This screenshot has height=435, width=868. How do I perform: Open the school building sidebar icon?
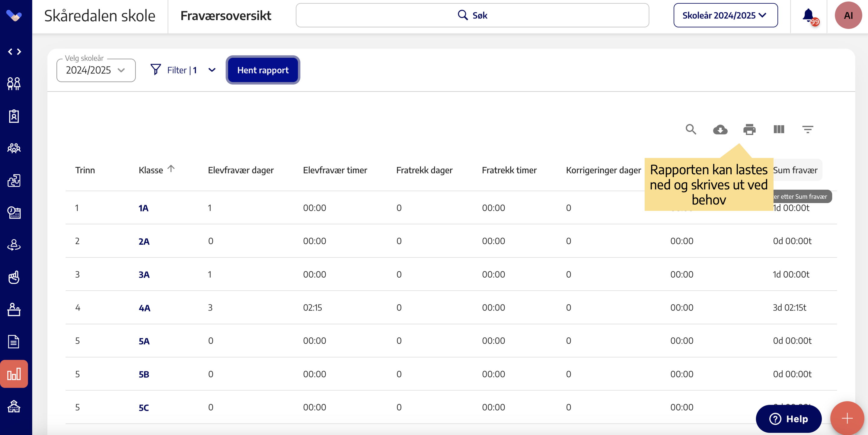click(14, 406)
